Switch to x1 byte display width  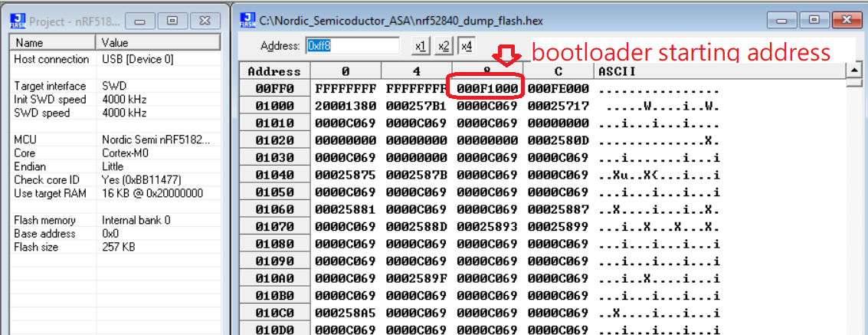pyautogui.click(x=421, y=46)
